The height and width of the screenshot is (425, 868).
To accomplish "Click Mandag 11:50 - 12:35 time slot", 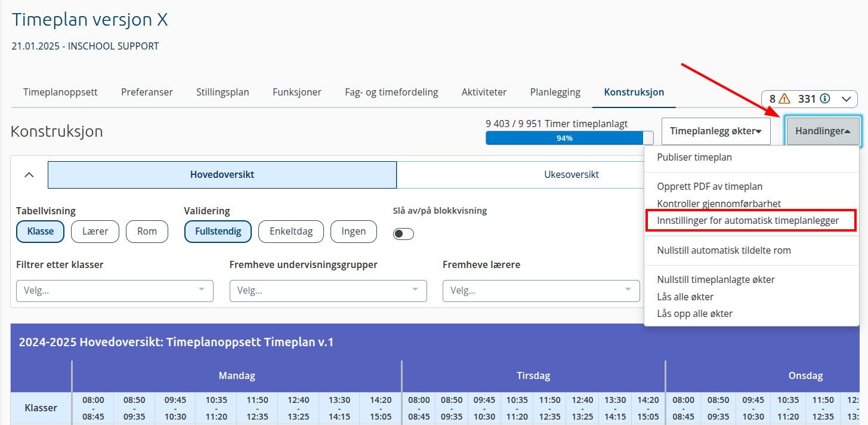I will pyautogui.click(x=257, y=408).
